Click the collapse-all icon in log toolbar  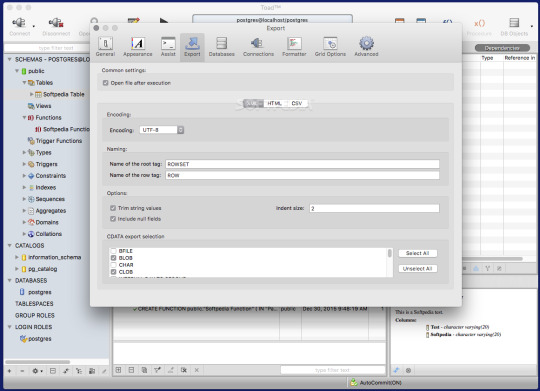click(x=131, y=370)
